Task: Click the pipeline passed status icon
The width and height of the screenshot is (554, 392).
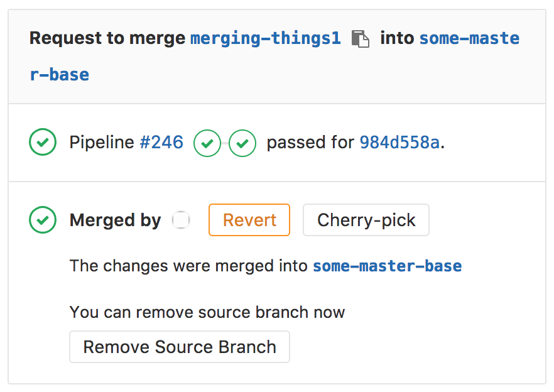Action: tap(43, 143)
